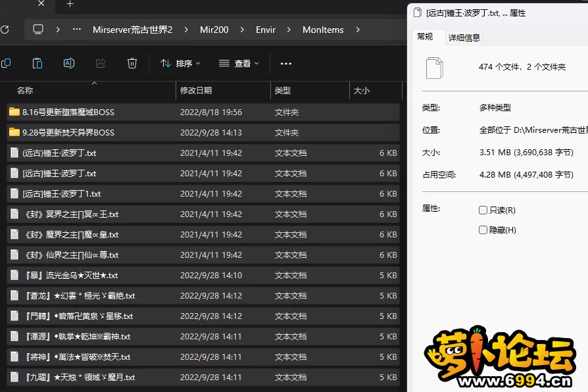
Task: Expand the chevron after Envir in path
Action: click(288, 30)
